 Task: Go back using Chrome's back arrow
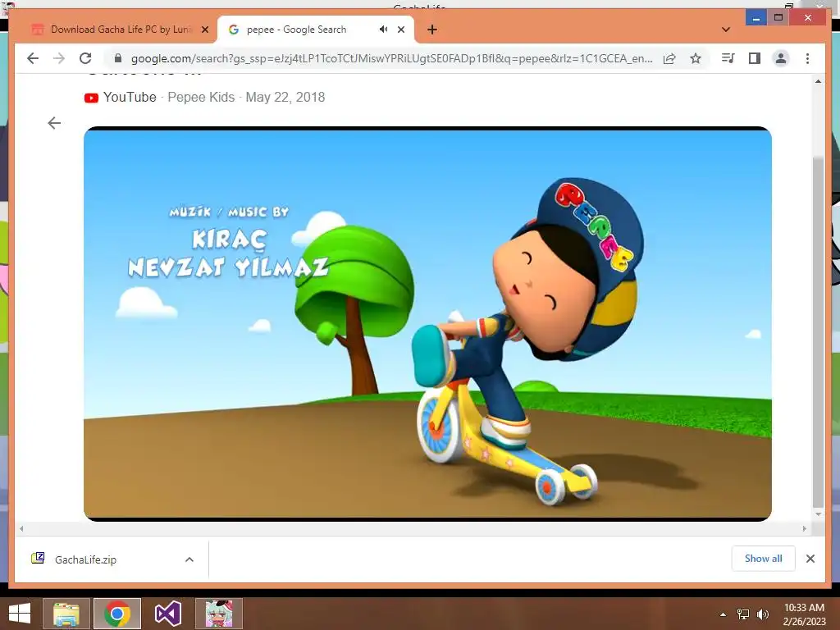(x=33, y=58)
